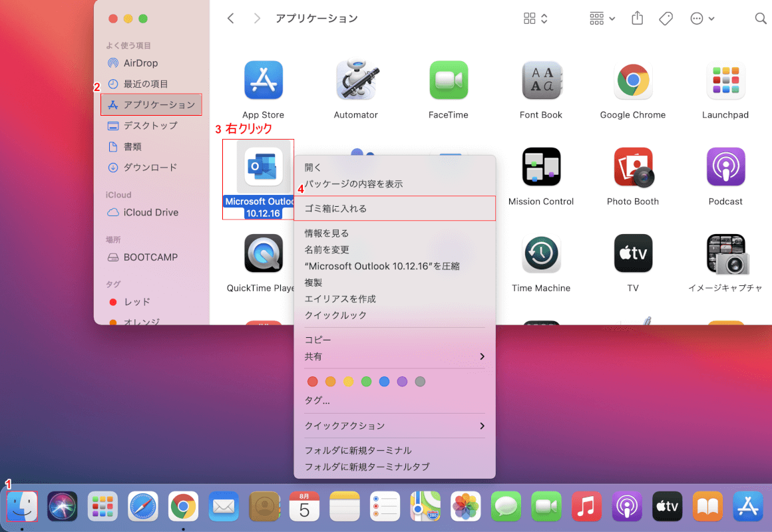Open Photos from the Dock
The width and height of the screenshot is (772, 532).
click(x=466, y=506)
